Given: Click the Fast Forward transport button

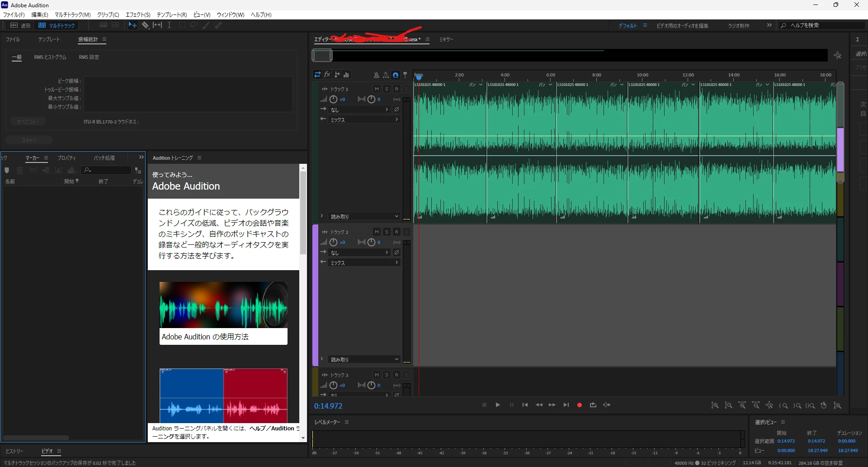Looking at the screenshot, I should point(552,405).
